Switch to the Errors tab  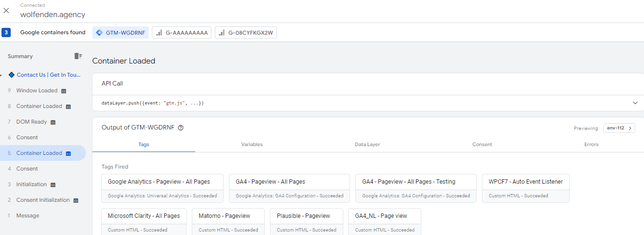click(591, 144)
